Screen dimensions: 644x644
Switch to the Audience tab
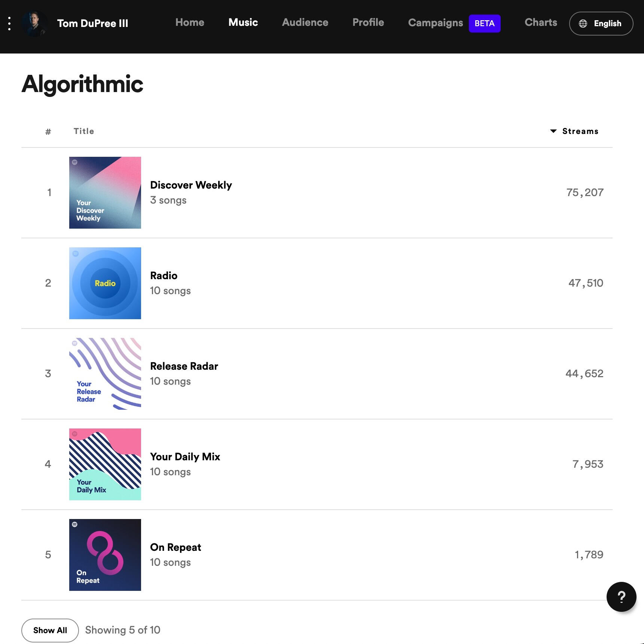click(305, 22)
